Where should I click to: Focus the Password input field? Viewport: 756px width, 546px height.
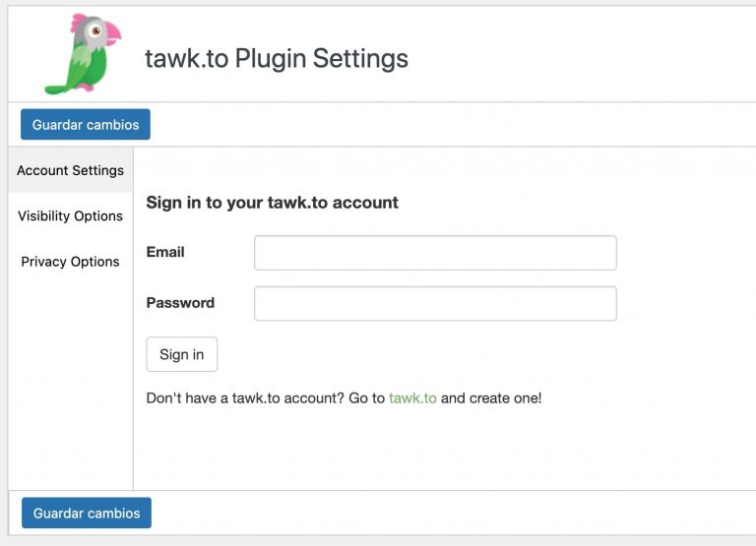coord(435,303)
